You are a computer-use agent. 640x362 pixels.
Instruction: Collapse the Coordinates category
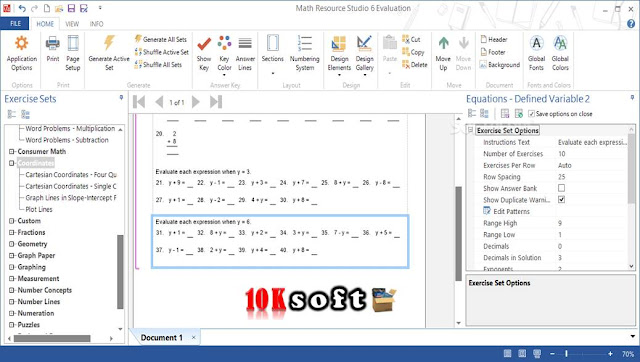coord(11,163)
